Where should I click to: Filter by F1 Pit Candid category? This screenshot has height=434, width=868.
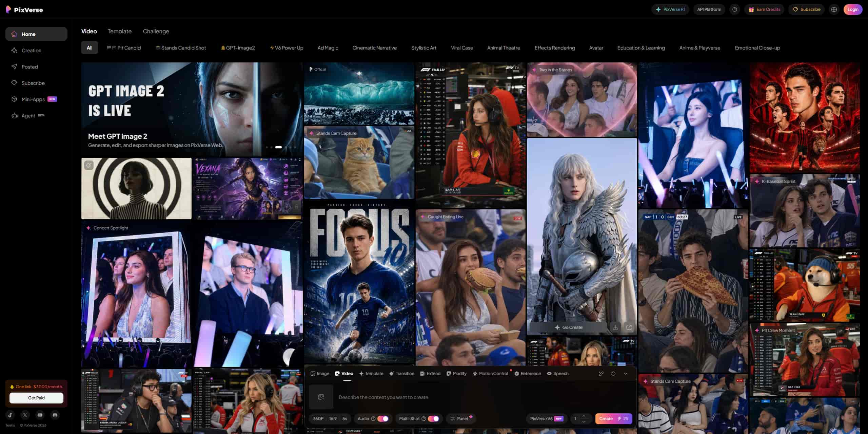(x=124, y=48)
